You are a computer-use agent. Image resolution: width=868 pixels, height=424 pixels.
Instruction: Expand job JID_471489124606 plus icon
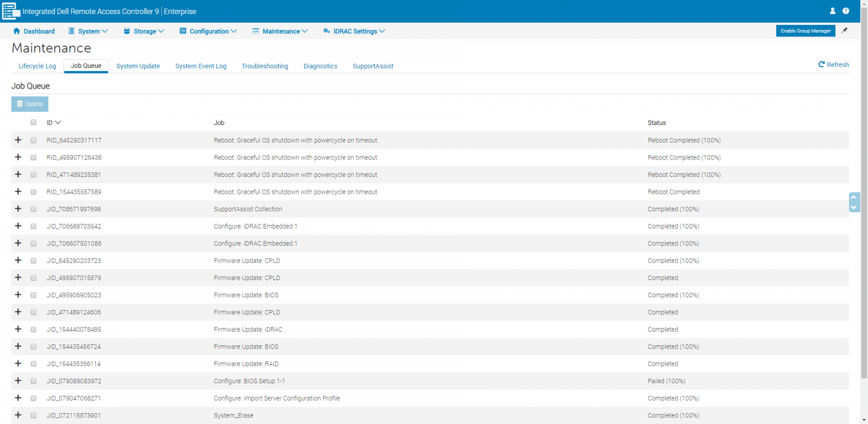point(18,312)
